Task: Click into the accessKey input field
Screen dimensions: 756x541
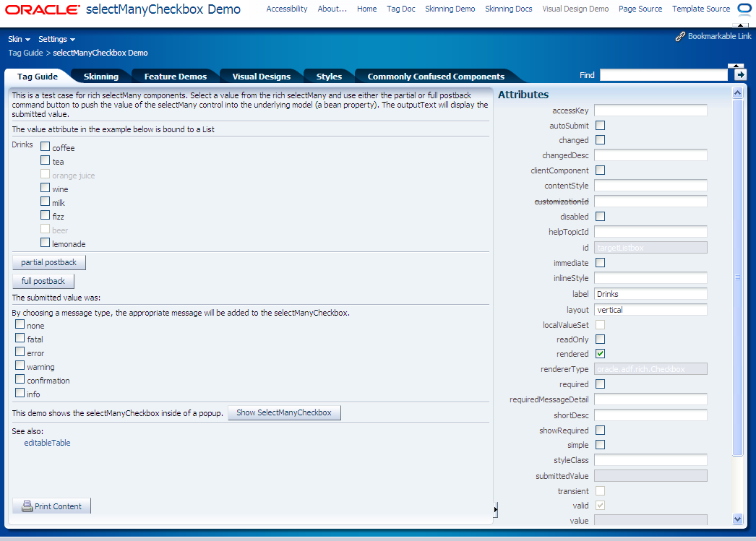Action: (650, 111)
